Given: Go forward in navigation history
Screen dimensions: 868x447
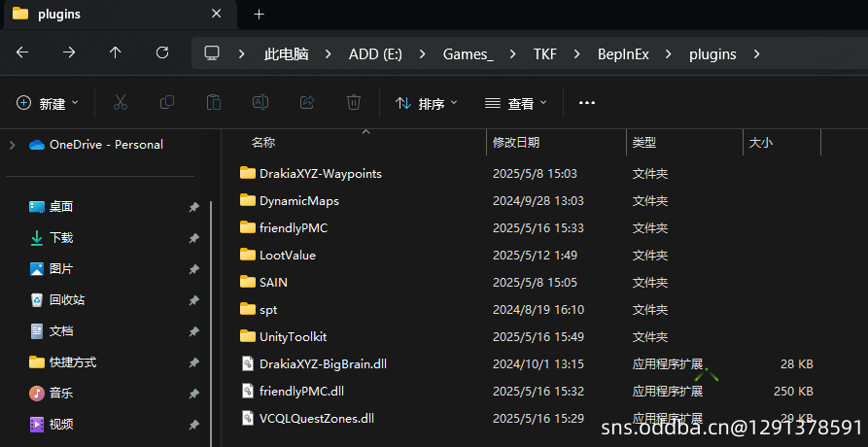Looking at the screenshot, I should coord(69,53).
